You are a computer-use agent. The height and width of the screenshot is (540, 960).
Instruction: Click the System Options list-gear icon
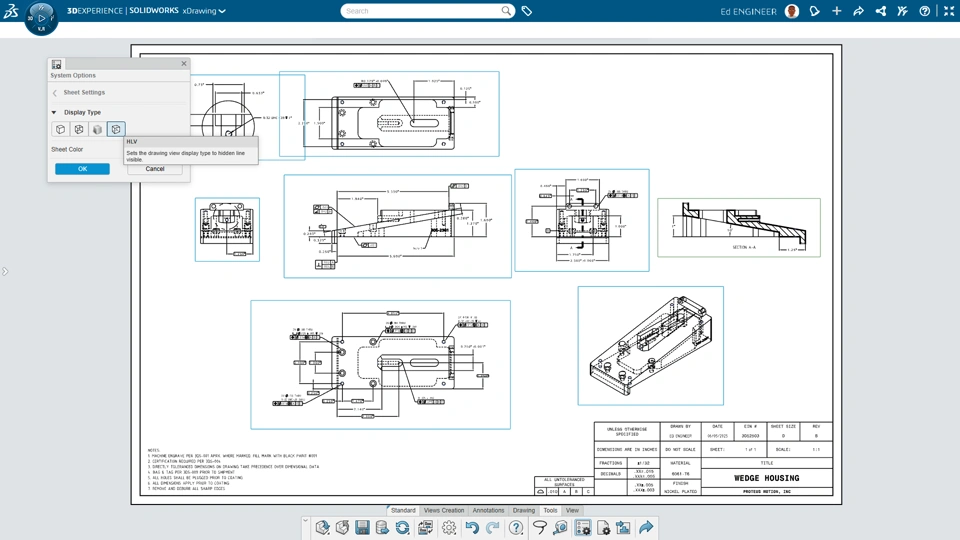583,527
